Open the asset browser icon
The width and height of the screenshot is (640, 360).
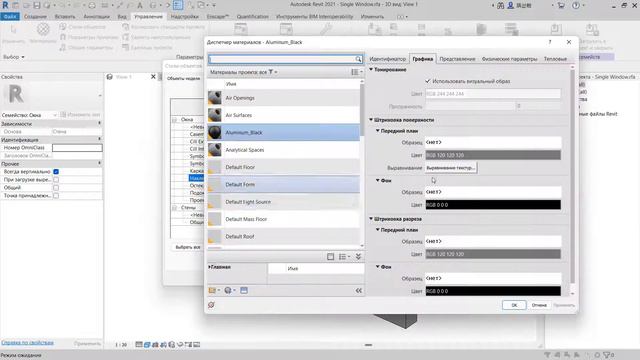point(244,290)
